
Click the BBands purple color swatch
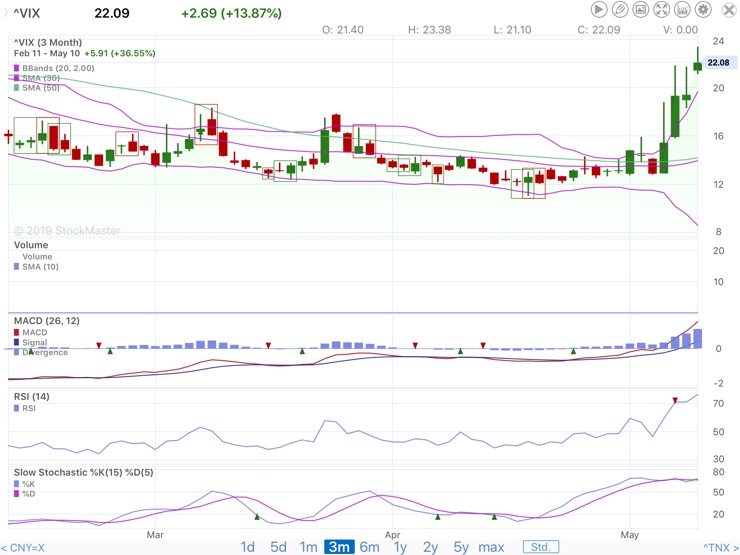click(17, 68)
